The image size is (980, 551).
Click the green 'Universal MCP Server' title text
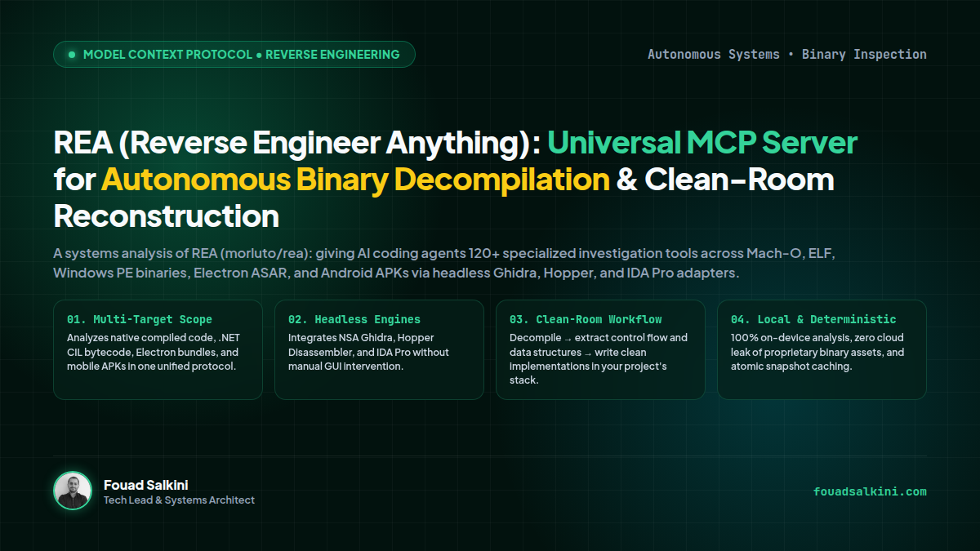pos(702,143)
